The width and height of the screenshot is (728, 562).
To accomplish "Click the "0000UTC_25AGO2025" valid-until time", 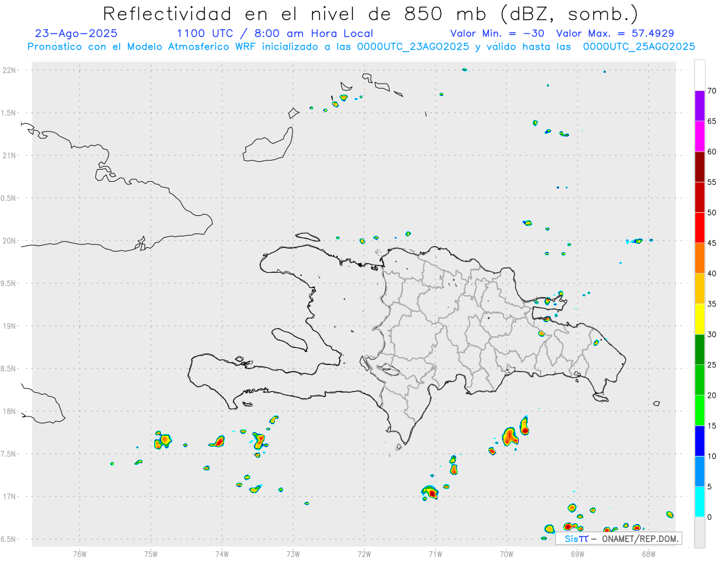I will tap(639, 47).
